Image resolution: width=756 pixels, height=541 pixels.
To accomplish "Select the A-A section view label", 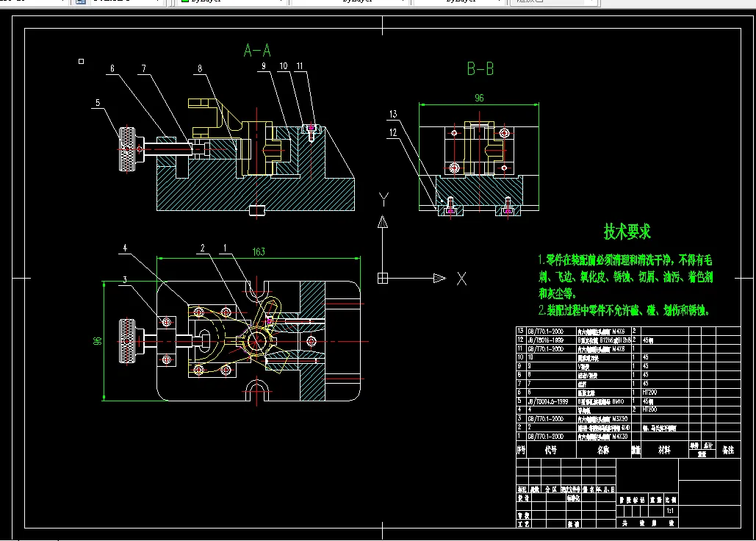I will [257, 50].
